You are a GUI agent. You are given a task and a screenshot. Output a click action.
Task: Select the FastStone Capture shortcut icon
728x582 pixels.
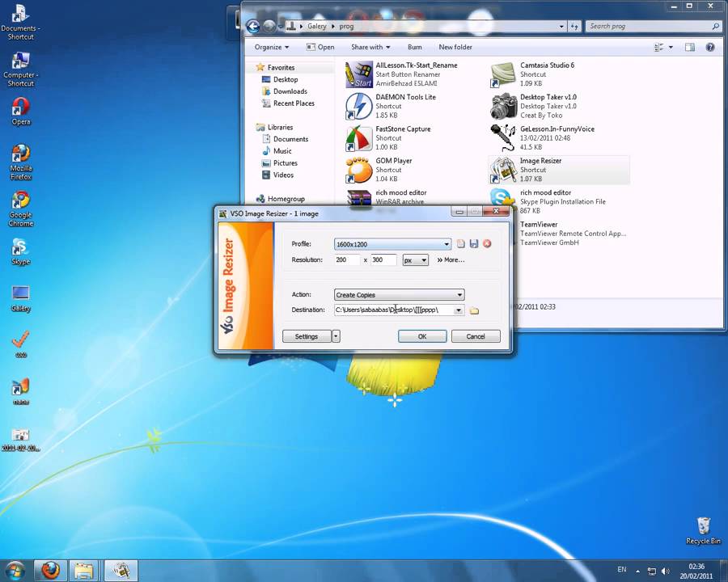359,138
